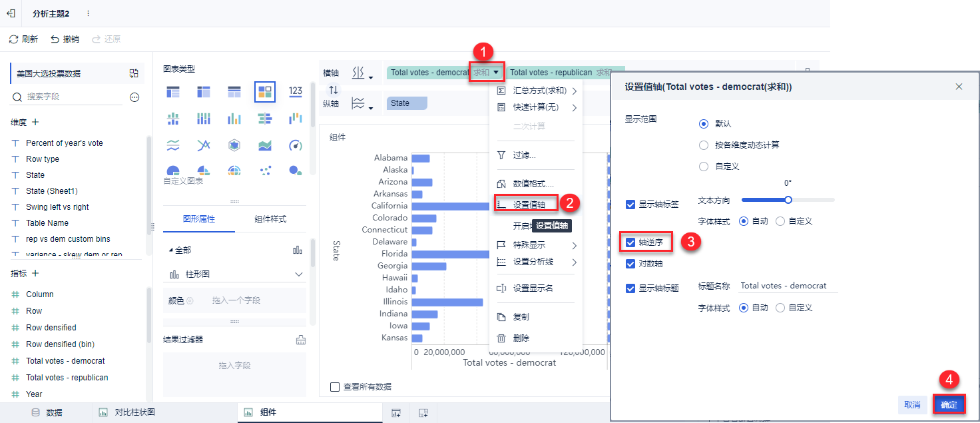
Task: Select the gauge chart type icon
Action: tap(296, 145)
